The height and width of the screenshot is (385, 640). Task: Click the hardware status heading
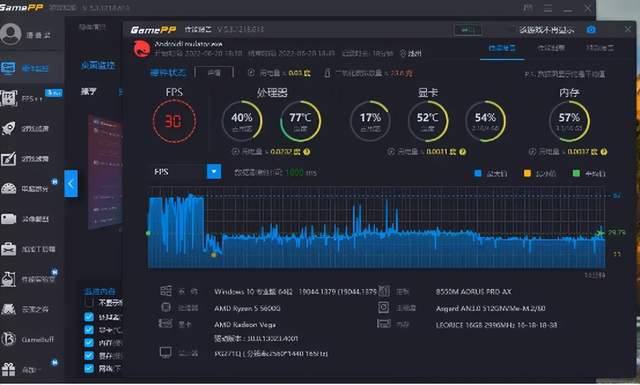click(168, 73)
